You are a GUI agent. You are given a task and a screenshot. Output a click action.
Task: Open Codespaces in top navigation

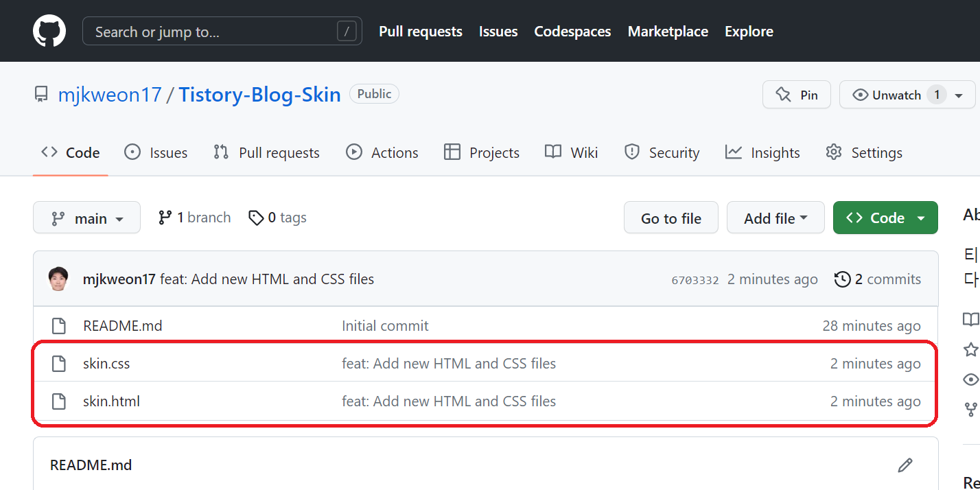click(x=572, y=32)
